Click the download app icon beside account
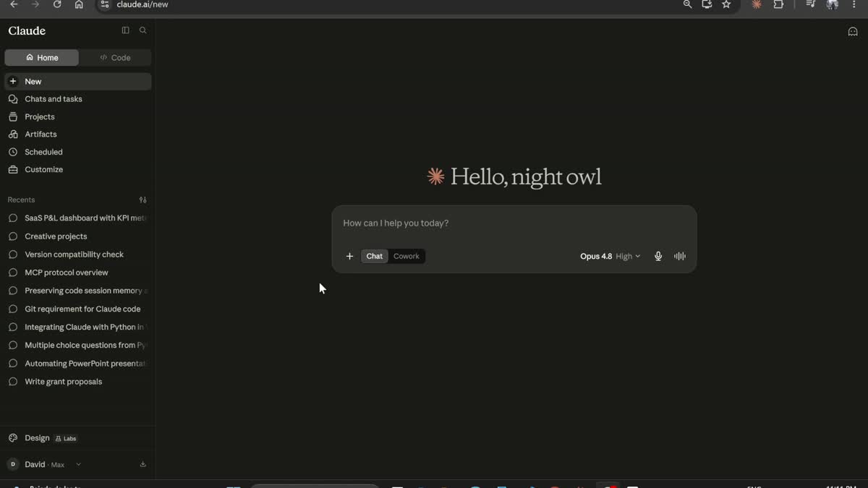Image resolution: width=868 pixels, height=488 pixels. pyautogui.click(x=142, y=464)
